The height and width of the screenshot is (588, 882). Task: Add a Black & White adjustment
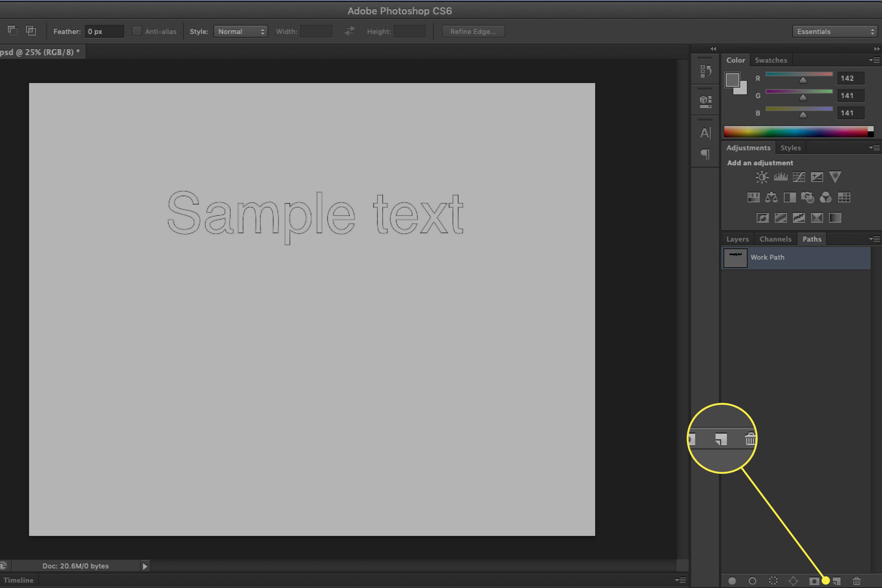click(x=790, y=197)
